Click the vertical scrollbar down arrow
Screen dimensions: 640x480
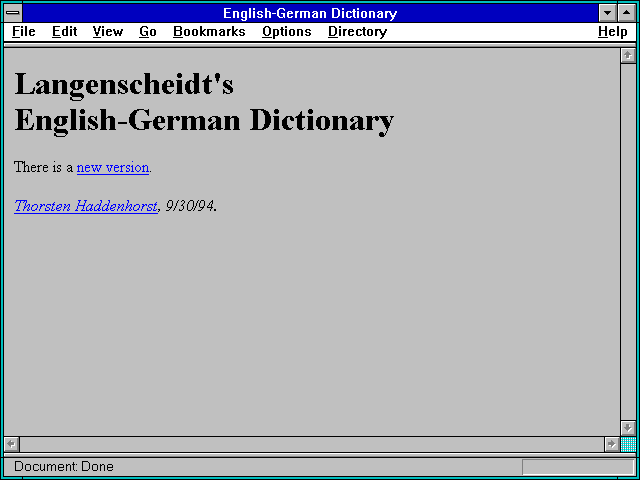(628, 428)
